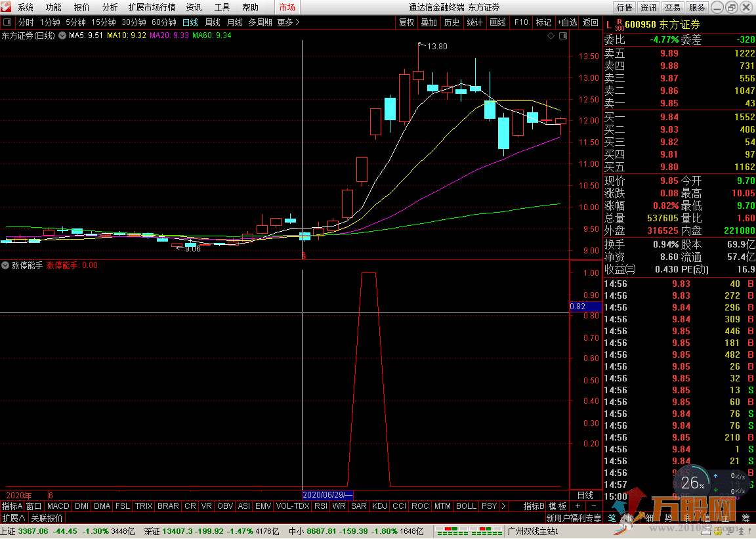This screenshot has height=539, width=756.
Task: Open the 扩展市场行情 menu
Action: pyautogui.click(x=152, y=7)
